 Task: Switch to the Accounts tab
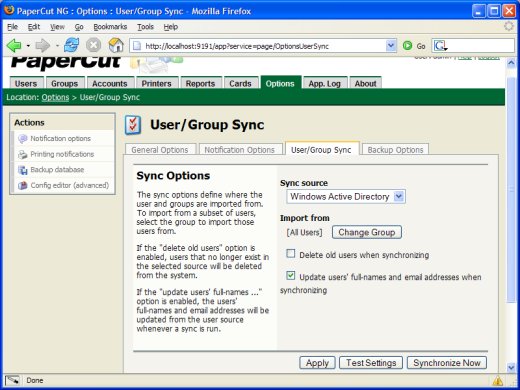click(110, 83)
